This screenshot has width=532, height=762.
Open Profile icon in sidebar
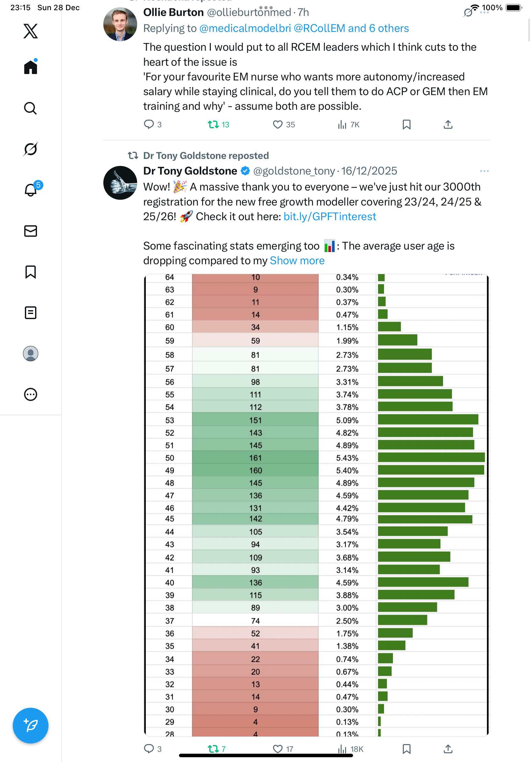coord(31,354)
